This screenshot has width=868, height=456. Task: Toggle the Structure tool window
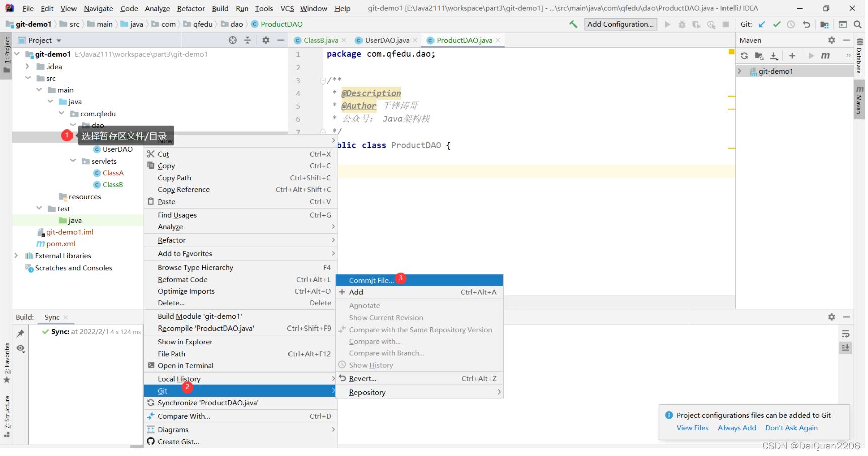pyautogui.click(x=7, y=416)
